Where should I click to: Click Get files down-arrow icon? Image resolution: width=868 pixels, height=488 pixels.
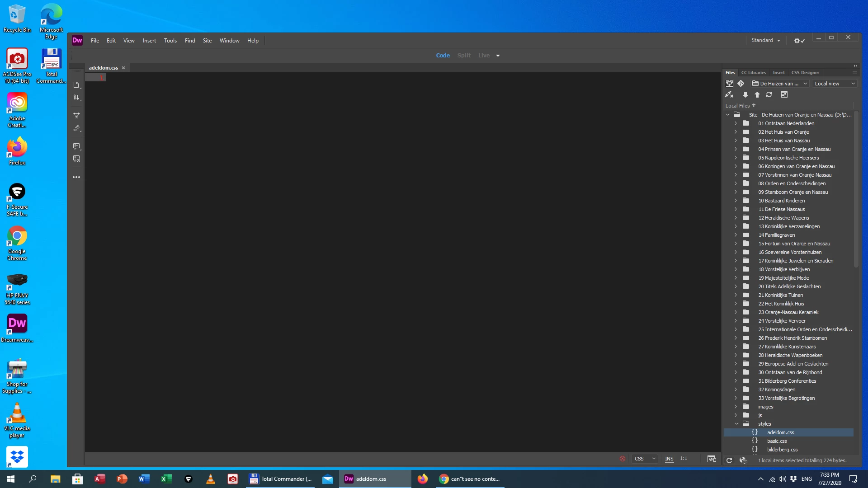coord(745,95)
